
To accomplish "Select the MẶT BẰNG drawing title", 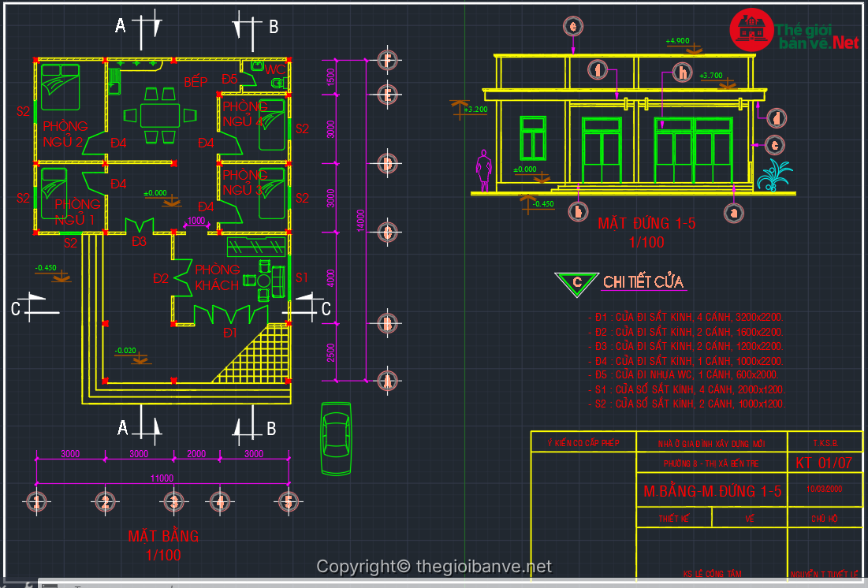I will pos(163,537).
